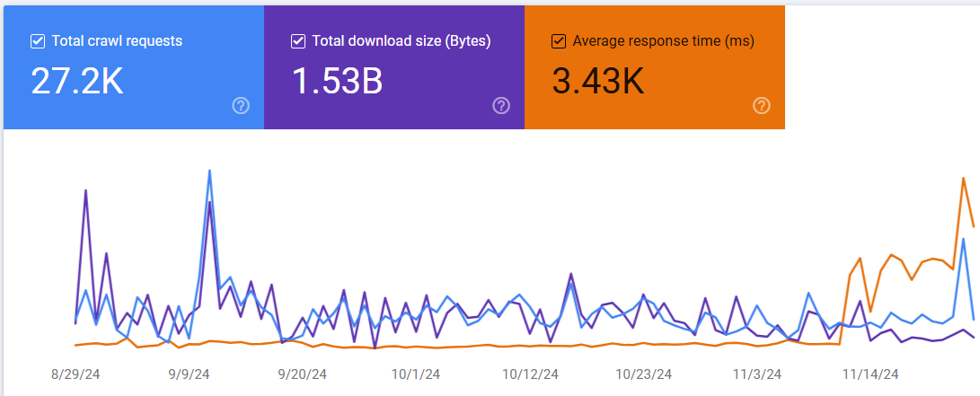980x396 pixels.
Task: Click the 9/20/24 date axis label
Action: [303, 374]
